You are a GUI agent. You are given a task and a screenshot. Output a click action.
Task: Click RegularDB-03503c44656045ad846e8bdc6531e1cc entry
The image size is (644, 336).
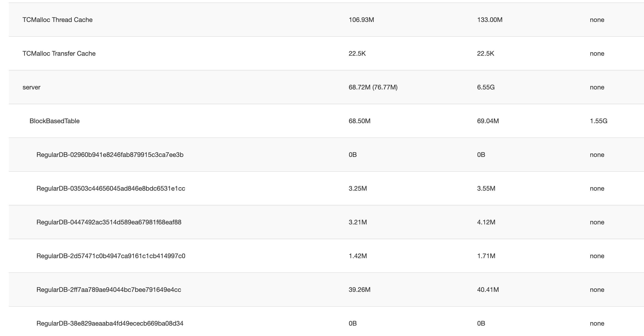pyautogui.click(x=111, y=189)
